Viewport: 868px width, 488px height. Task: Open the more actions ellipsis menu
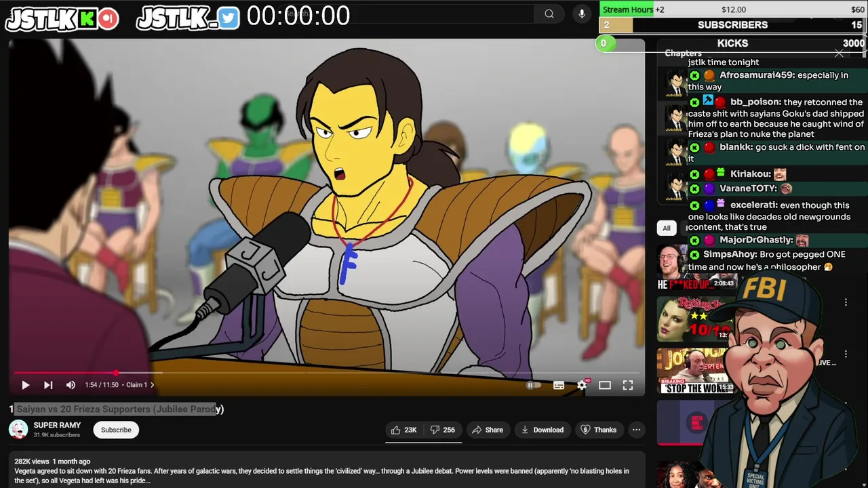(636, 430)
